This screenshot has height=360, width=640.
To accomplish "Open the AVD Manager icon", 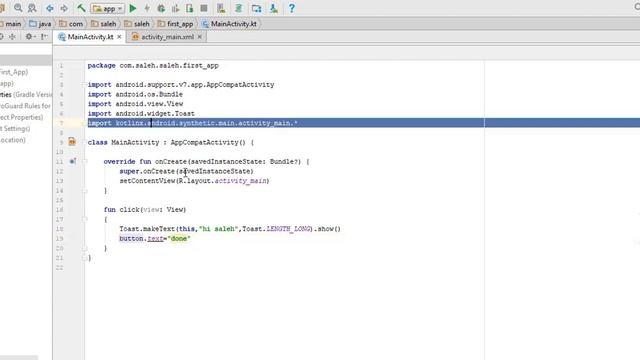I will (x=221, y=8).
